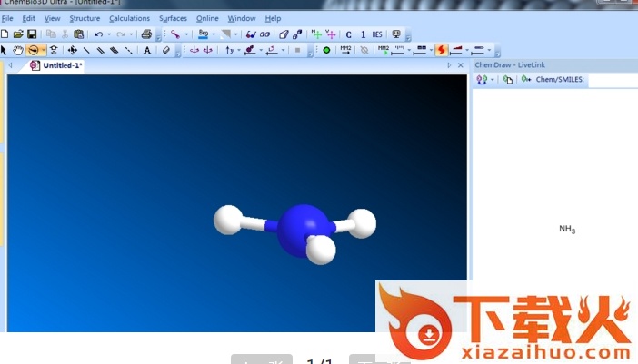Select the arrow selection tool
638x364 pixels.
5,50
